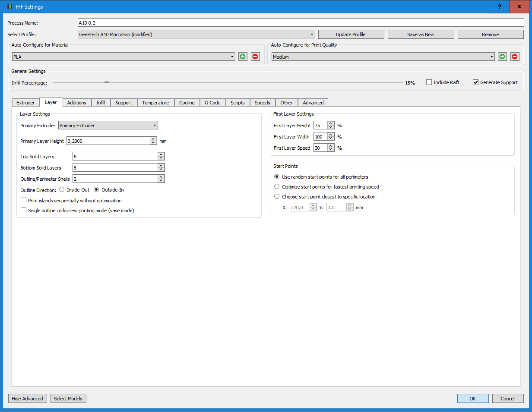Increase Outline/Perimeter Shells count
The width and height of the screenshot is (532, 412).
161,177
